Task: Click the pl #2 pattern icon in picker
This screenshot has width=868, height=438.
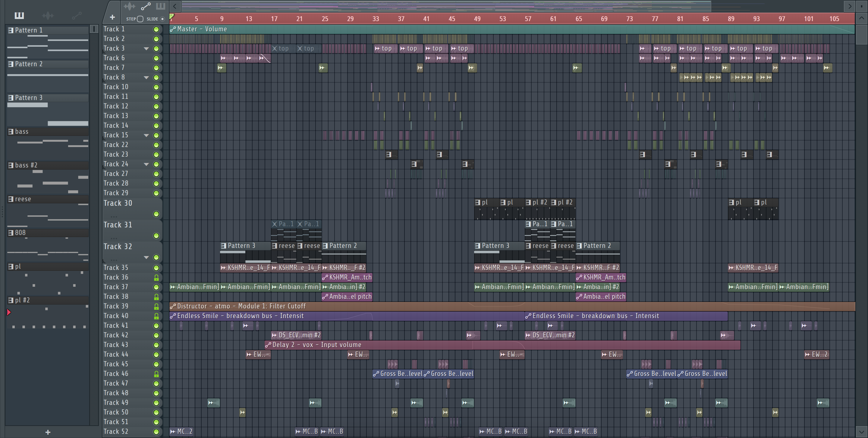Action: pyautogui.click(x=11, y=300)
